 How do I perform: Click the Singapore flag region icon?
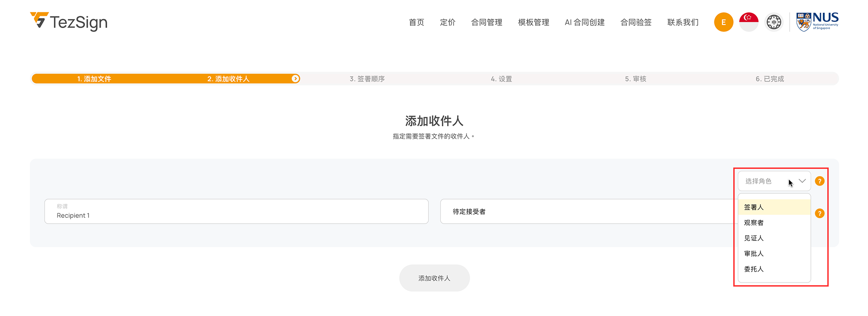tap(749, 22)
